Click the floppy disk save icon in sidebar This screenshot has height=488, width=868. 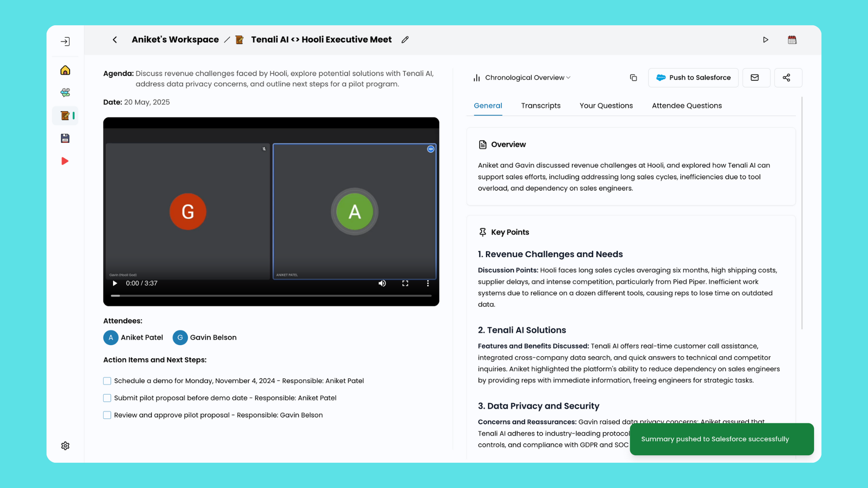65,138
